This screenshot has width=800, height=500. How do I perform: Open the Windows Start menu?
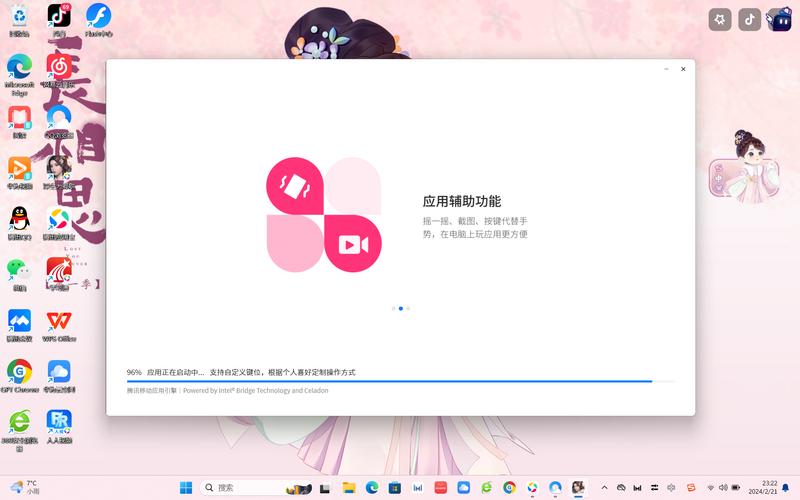click(x=186, y=488)
